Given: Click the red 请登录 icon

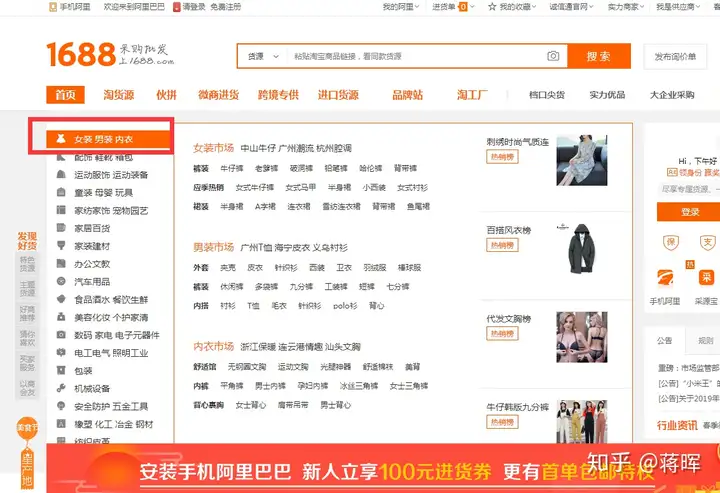Looking at the screenshot, I should 176,7.
